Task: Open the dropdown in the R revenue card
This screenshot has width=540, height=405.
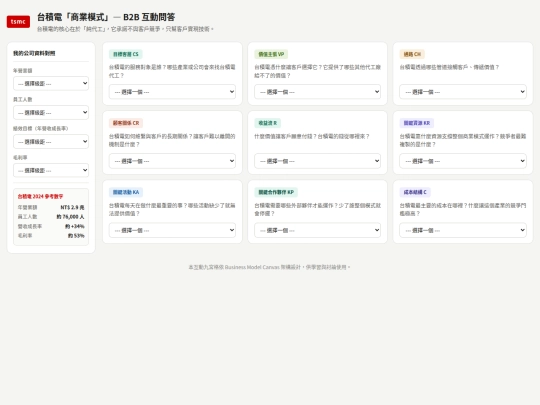Action: (318, 161)
